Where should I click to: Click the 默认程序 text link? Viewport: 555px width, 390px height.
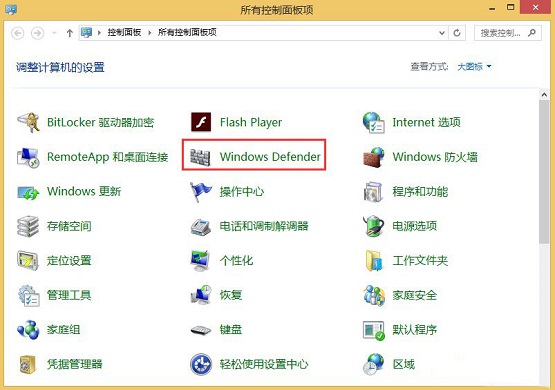[x=414, y=329]
